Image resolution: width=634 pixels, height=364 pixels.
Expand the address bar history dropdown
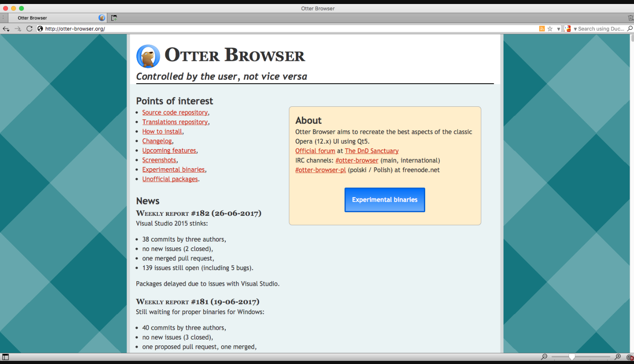(x=558, y=28)
